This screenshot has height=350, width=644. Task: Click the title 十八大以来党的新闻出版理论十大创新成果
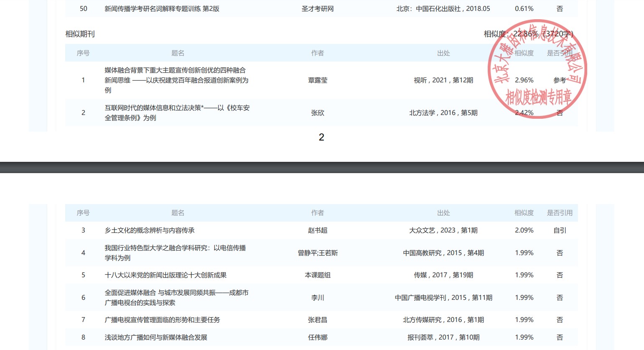tap(165, 275)
